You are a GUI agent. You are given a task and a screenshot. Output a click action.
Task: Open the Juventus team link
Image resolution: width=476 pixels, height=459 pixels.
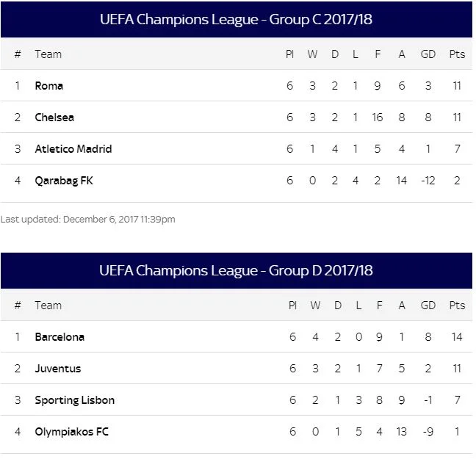58,369
